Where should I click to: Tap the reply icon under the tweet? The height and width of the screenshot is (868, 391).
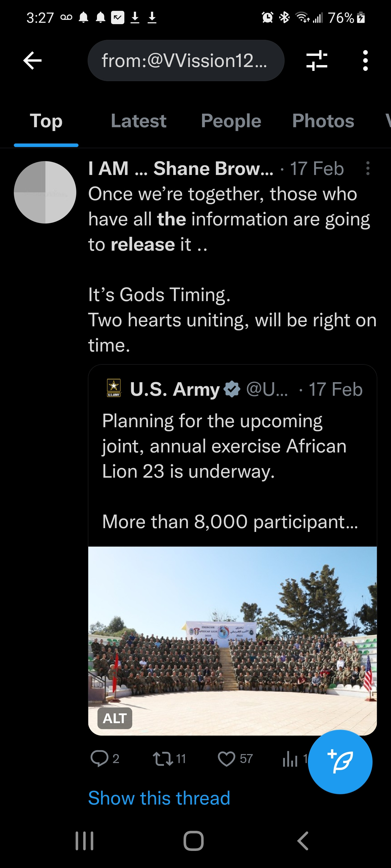tap(99, 758)
